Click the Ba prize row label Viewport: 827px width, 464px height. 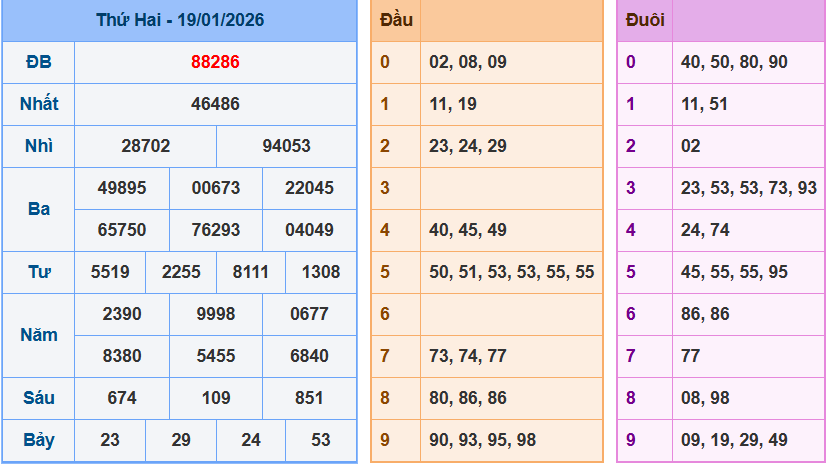coord(39,209)
